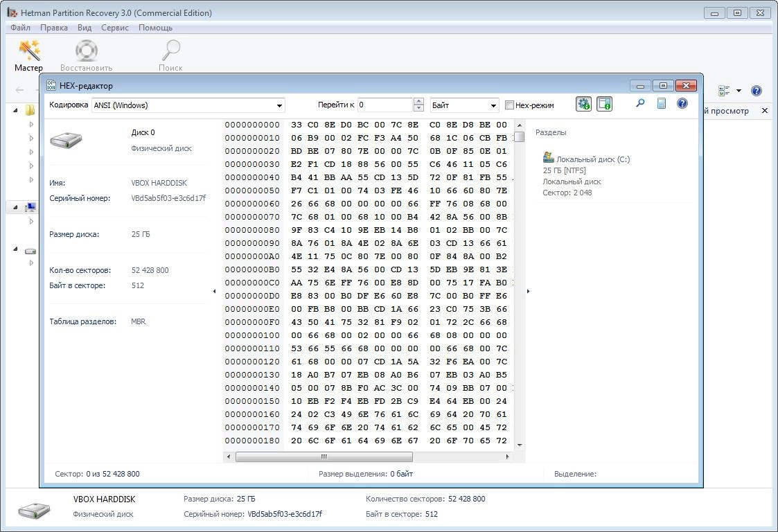
Task: Open the calculator tool in HEX editor
Action: (x=662, y=103)
